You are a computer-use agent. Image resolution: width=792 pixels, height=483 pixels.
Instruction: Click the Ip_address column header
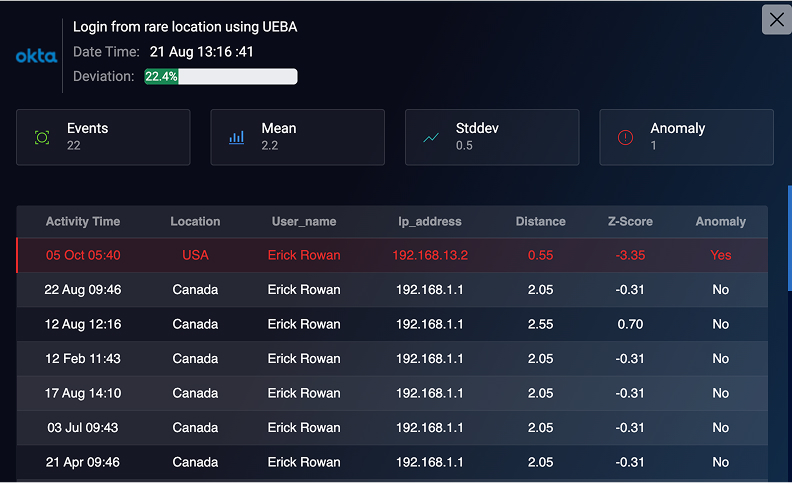coord(429,221)
